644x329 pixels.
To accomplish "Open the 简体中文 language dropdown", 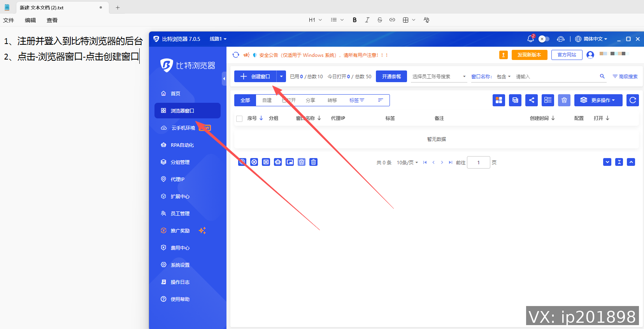I will click(591, 39).
